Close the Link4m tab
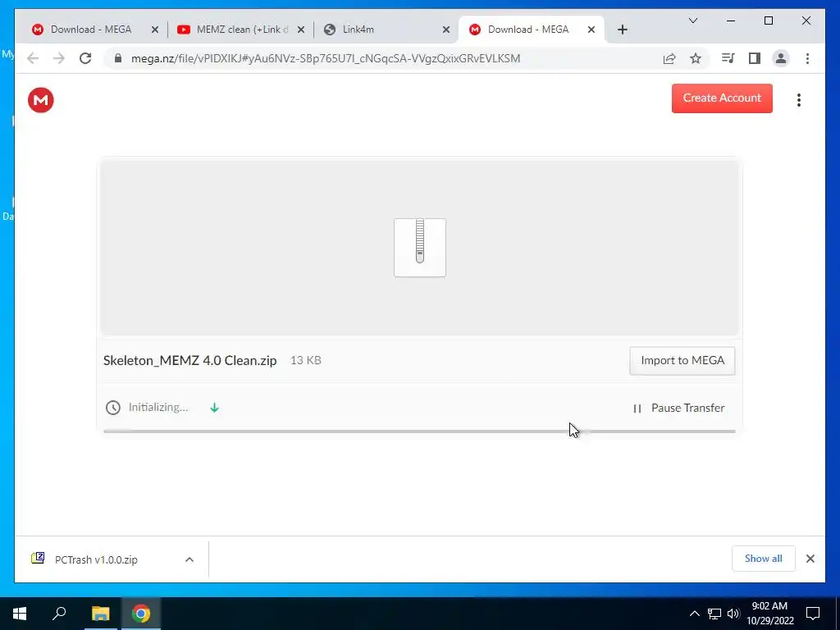Image resolution: width=840 pixels, height=630 pixels. [445, 30]
